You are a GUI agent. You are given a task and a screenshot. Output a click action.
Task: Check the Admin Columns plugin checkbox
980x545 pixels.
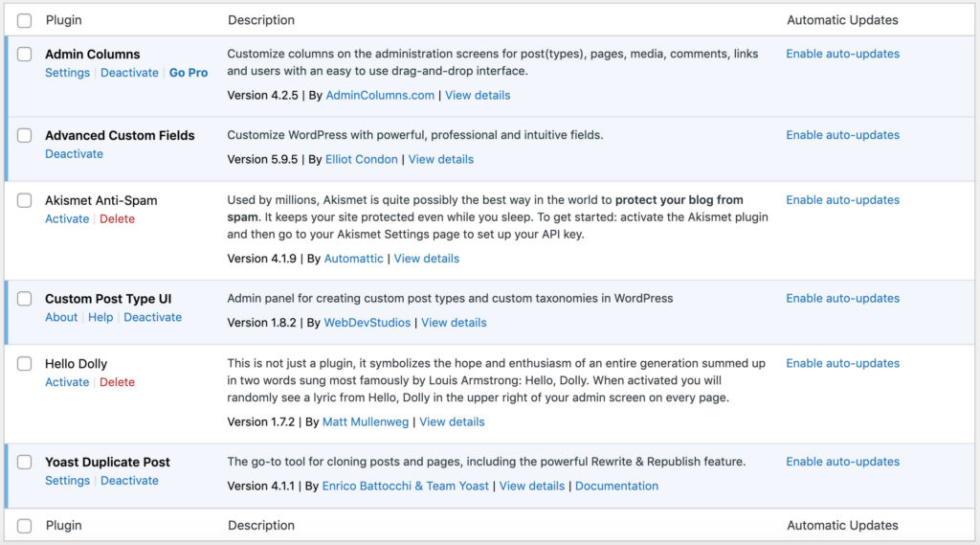pyautogui.click(x=24, y=54)
